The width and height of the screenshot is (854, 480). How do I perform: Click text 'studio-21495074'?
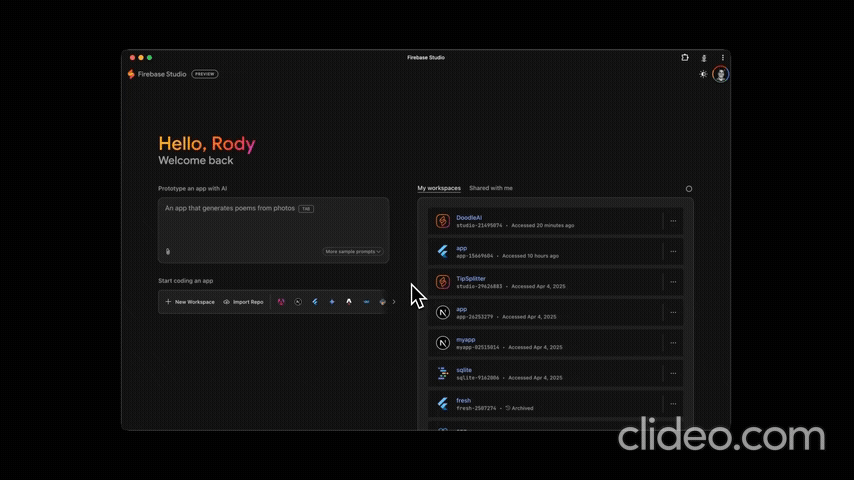click(x=479, y=226)
